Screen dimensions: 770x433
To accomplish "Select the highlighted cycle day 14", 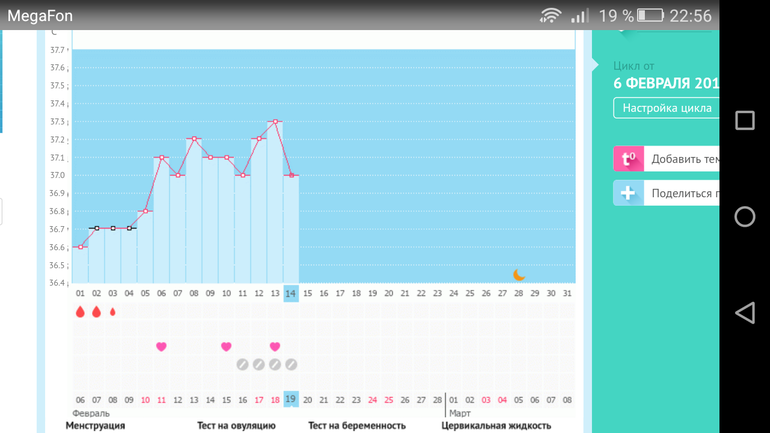I will click(x=291, y=292).
